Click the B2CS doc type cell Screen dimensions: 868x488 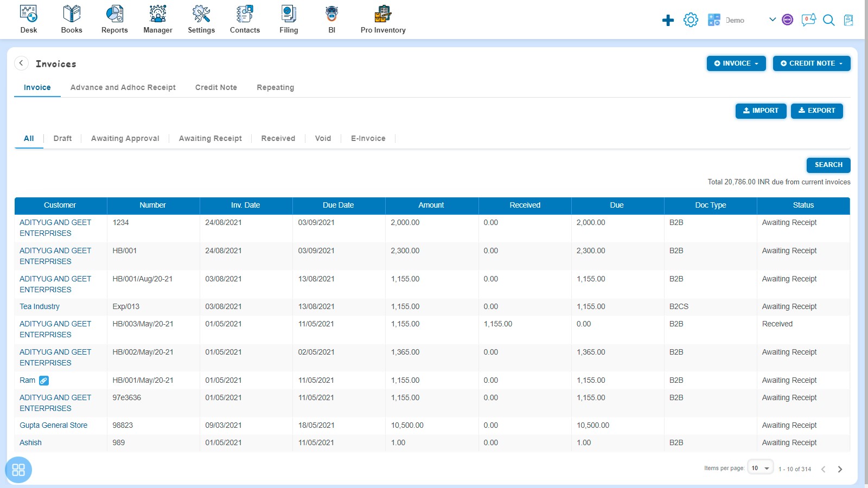[679, 306]
